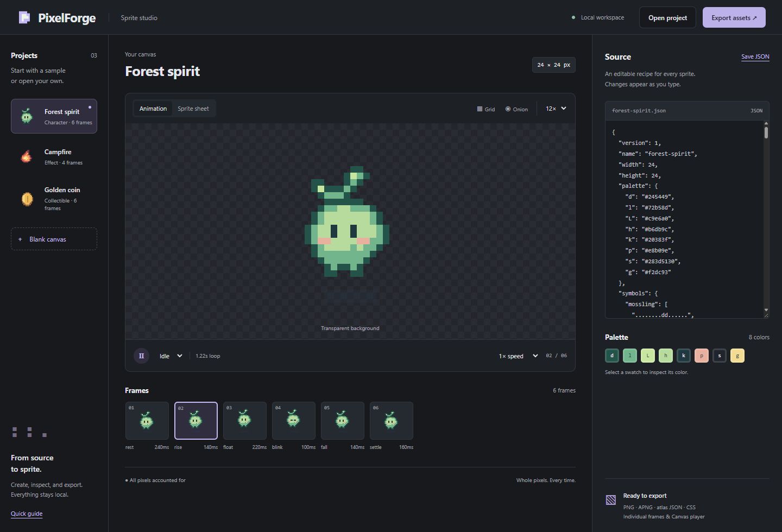Click the Golden coin sprite icon
The width and height of the screenshot is (782, 532).
(27, 199)
